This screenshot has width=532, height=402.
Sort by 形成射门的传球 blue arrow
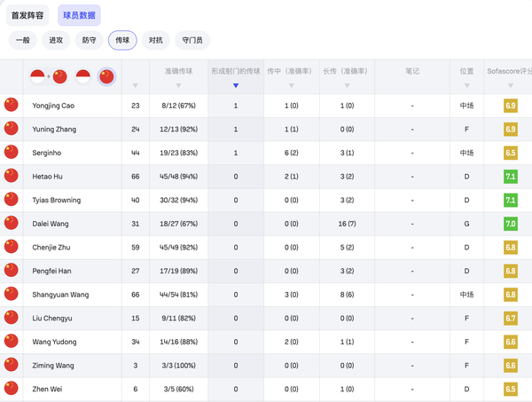click(236, 85)
